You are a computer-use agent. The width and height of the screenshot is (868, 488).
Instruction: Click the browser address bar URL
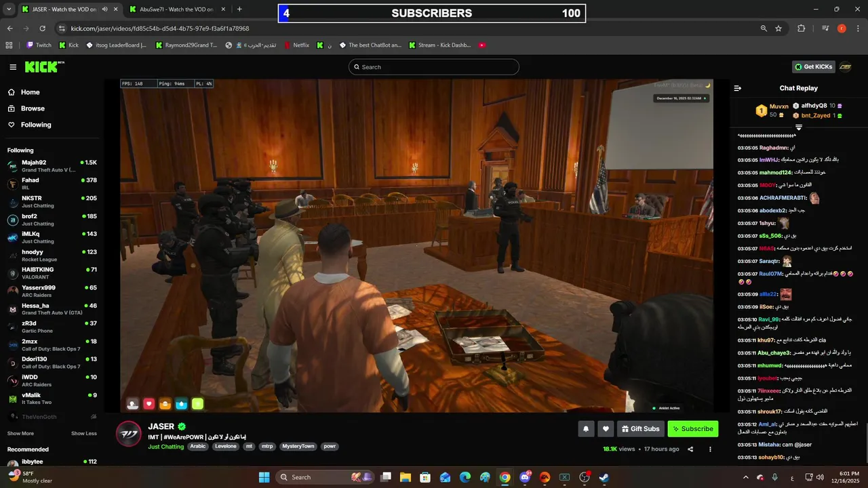160,28
